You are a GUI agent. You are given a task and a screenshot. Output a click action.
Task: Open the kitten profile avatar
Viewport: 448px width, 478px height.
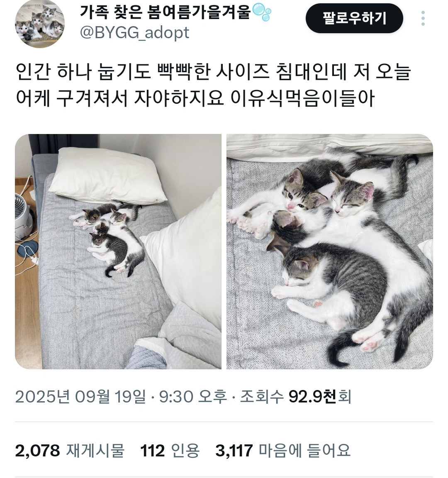pos(40,23)
